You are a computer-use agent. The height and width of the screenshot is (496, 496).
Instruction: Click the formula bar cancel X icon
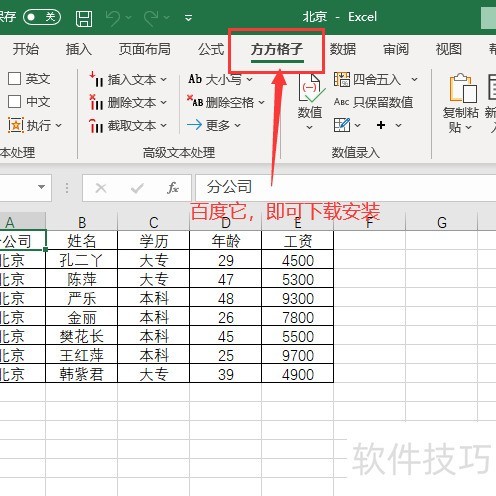point(101,188)
